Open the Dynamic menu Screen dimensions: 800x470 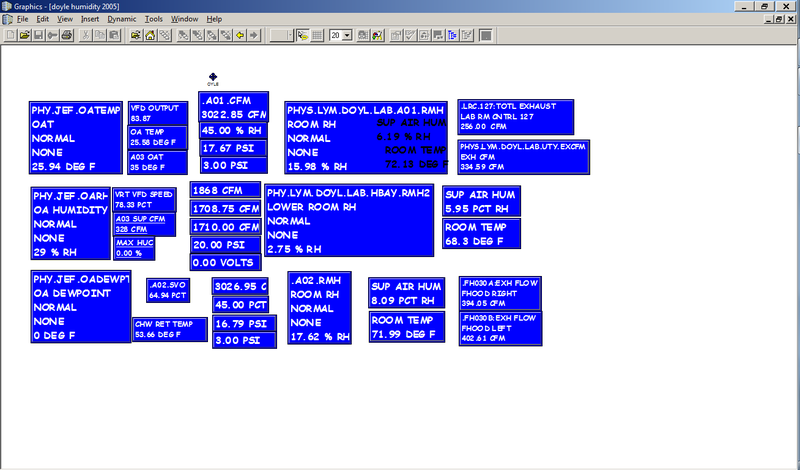[x=122, y=18]
